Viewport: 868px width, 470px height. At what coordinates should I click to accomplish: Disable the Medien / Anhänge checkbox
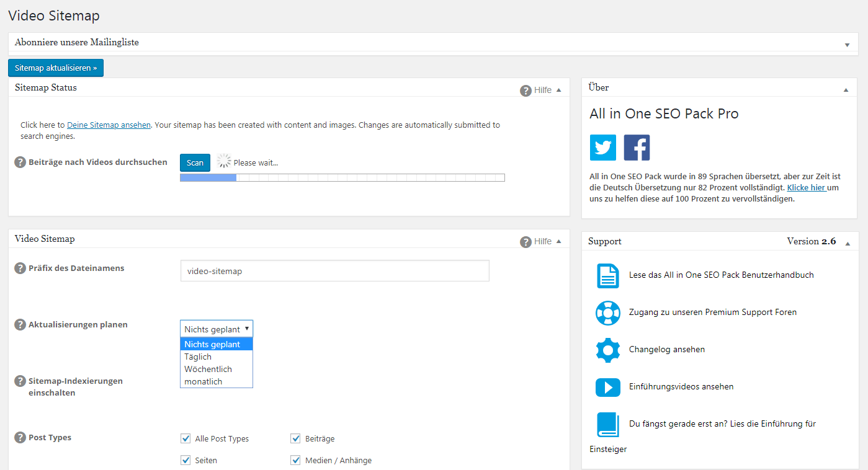[295, 460]
